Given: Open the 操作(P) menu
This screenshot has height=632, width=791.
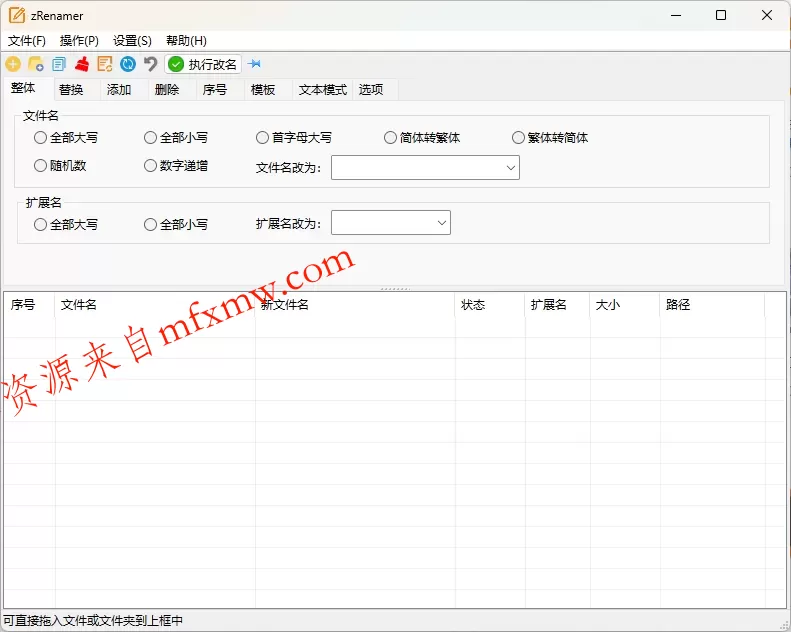Looking at the screenshot, I should tap(79, 40).
